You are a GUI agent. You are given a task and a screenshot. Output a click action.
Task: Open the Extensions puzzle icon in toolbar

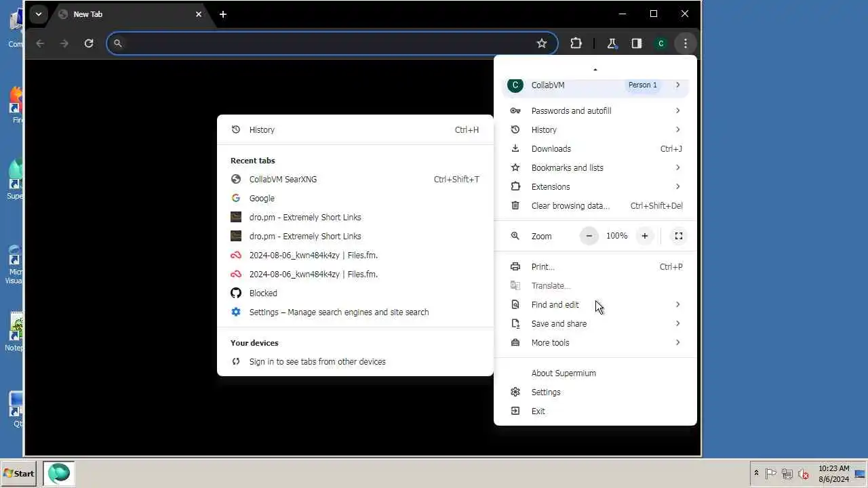click(x=576, y=43)
